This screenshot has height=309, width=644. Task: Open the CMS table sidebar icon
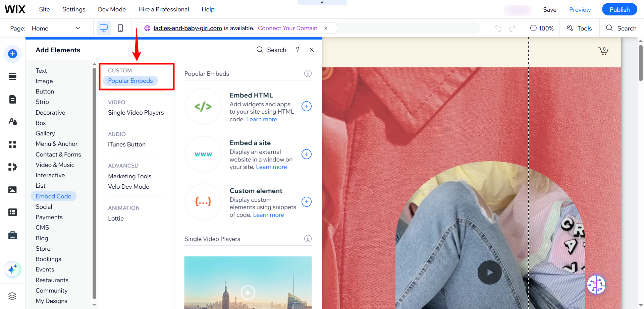pos(12,212)
